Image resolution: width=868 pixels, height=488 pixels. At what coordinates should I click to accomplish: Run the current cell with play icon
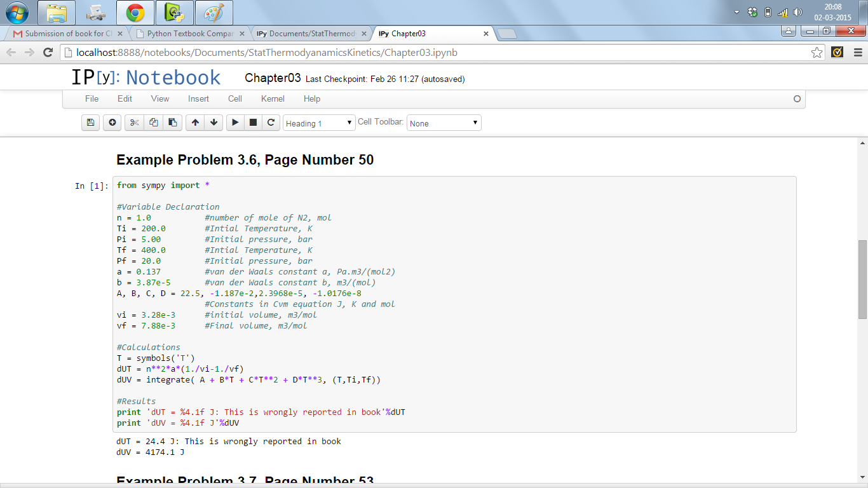[235, 123]
